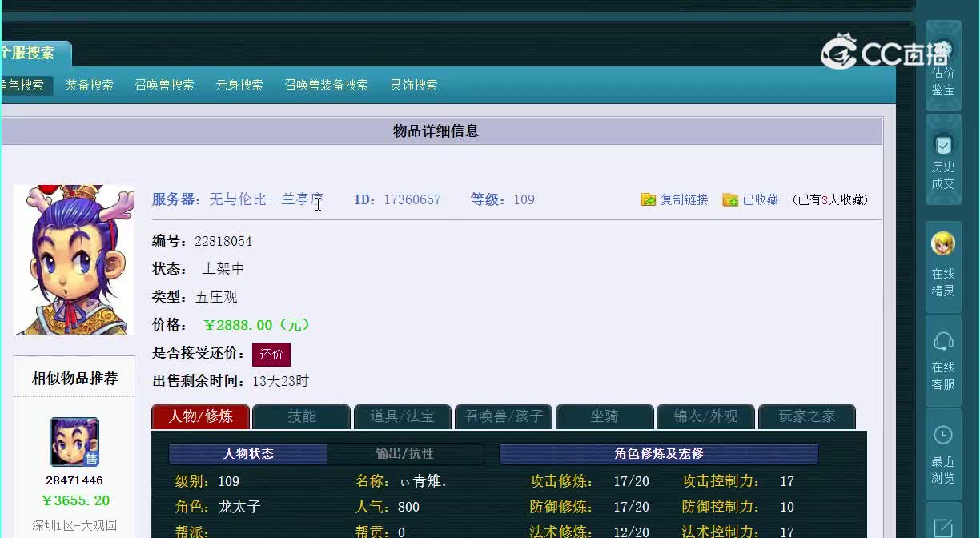Select 召唤兽搜索 menu item
This screenshot has height=538, width=980.
coord(164,85)
